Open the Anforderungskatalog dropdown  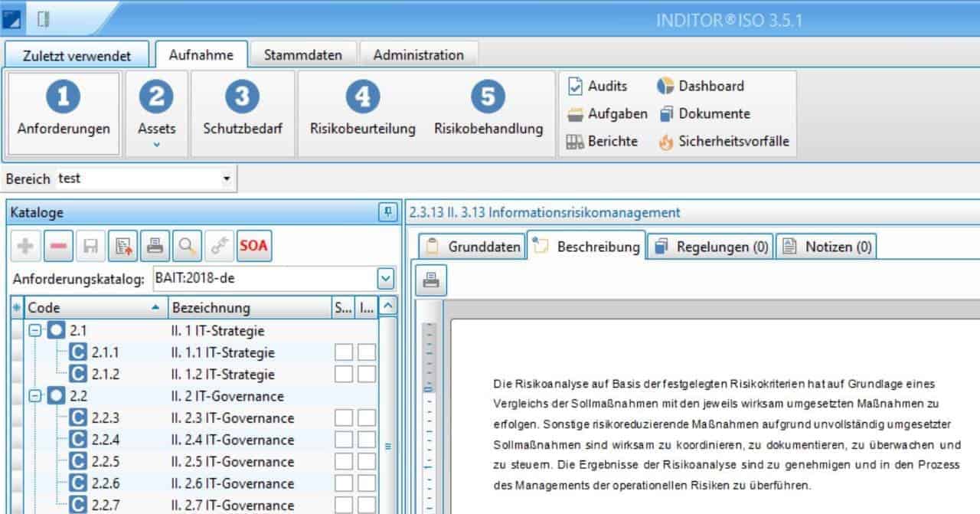coord(386,279)
